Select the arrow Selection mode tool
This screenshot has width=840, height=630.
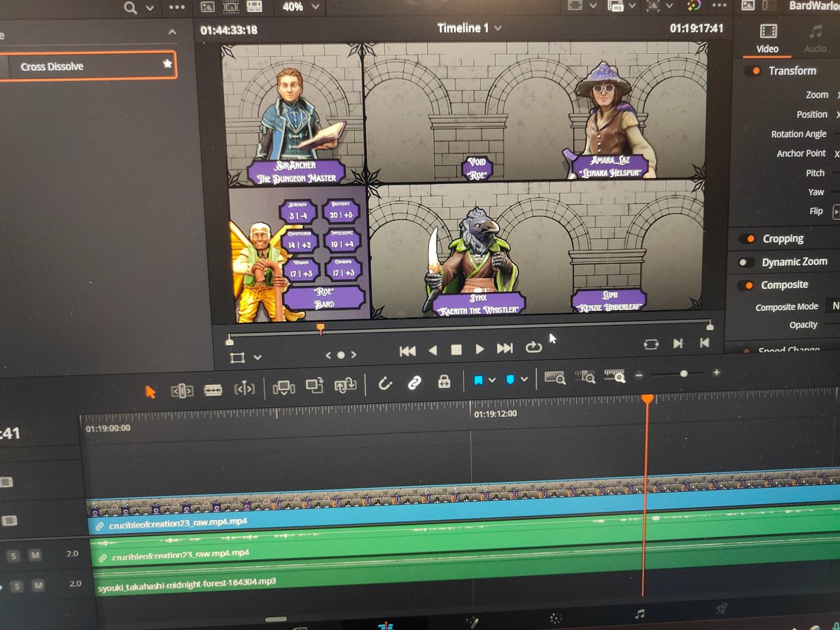(x=150, y=391)
